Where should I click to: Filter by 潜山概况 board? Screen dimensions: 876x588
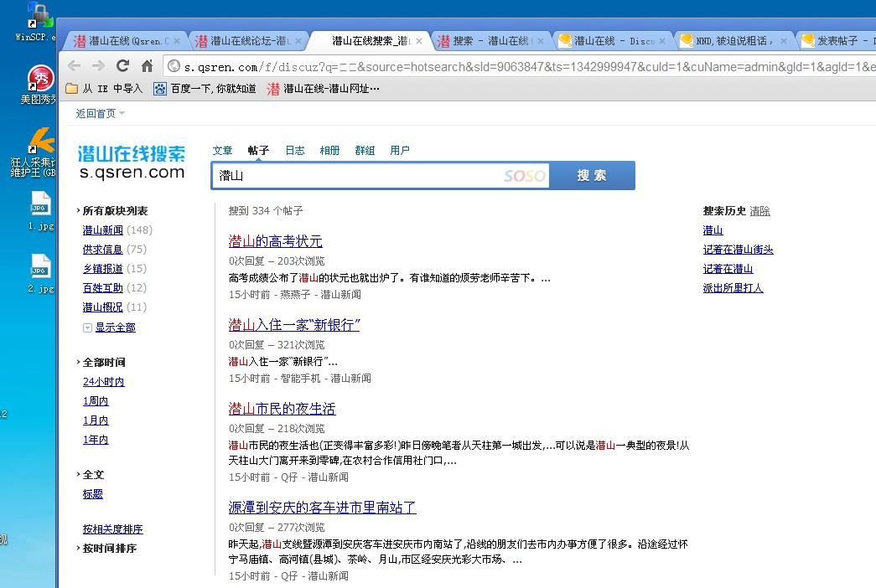103,307
